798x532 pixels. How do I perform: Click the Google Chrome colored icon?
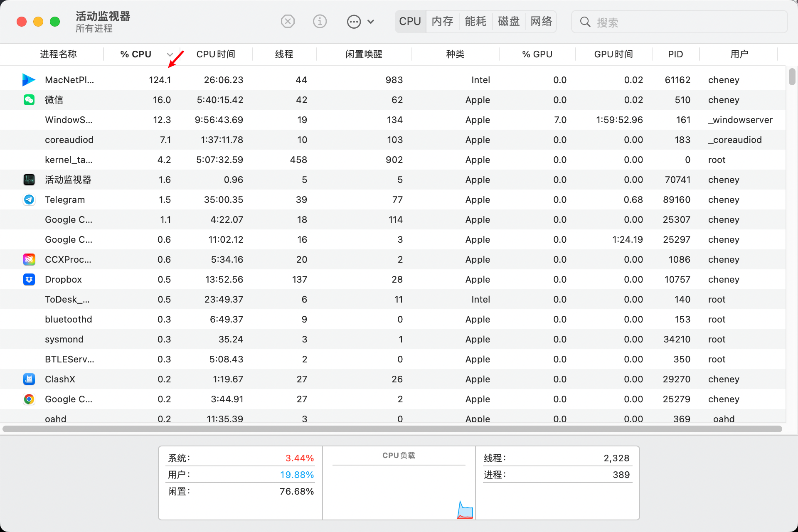29,399
